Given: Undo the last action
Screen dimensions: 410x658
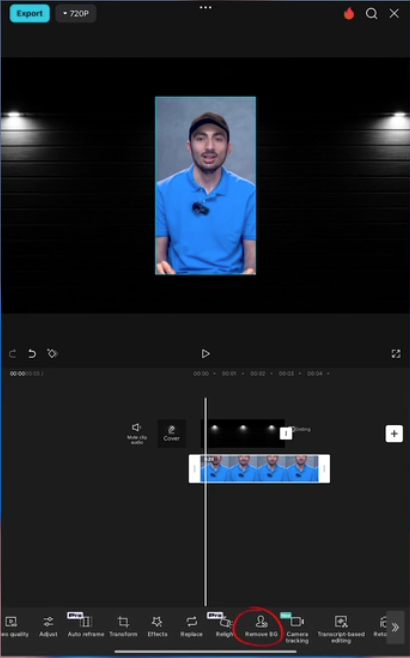Looking at the screenshot, I should tap(32, 354).
